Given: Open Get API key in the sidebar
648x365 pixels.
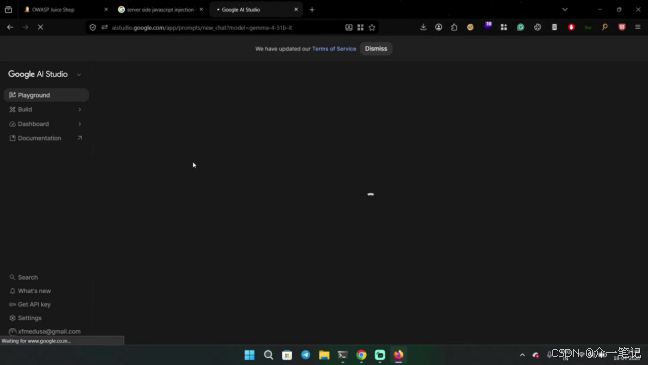Looking at the screenshot, I should 30,305.
